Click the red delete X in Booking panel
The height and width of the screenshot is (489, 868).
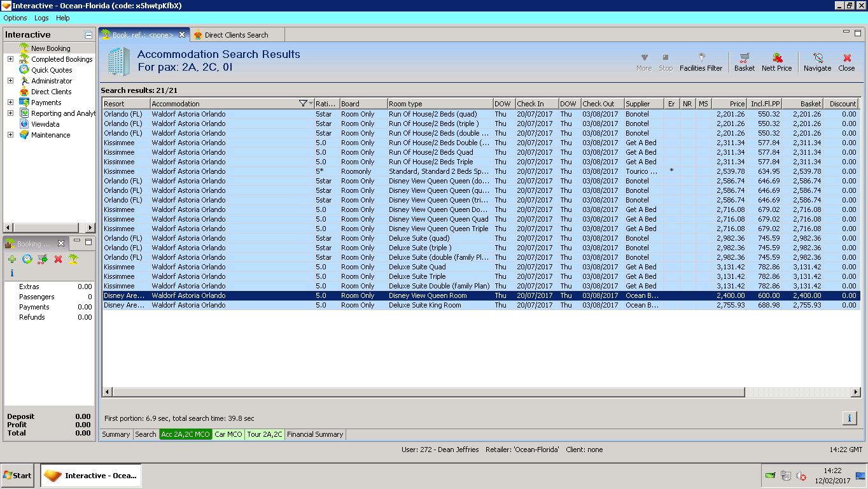click(x=58, y=259)
